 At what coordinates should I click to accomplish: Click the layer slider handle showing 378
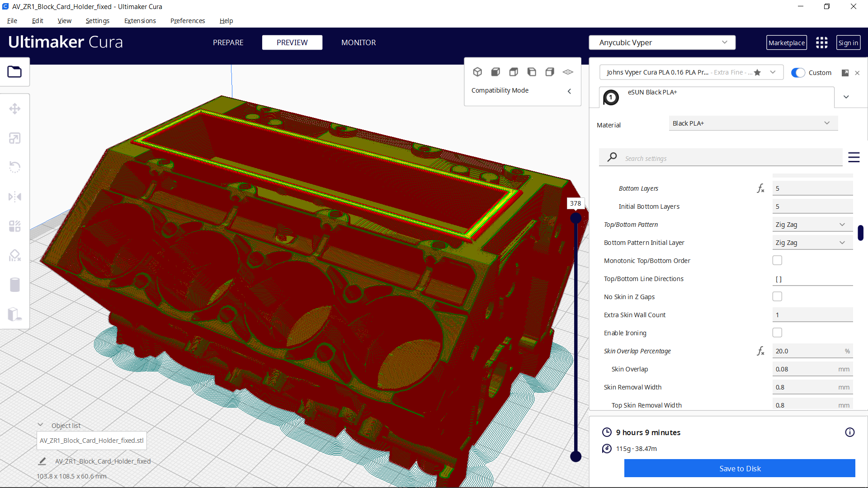576,217
